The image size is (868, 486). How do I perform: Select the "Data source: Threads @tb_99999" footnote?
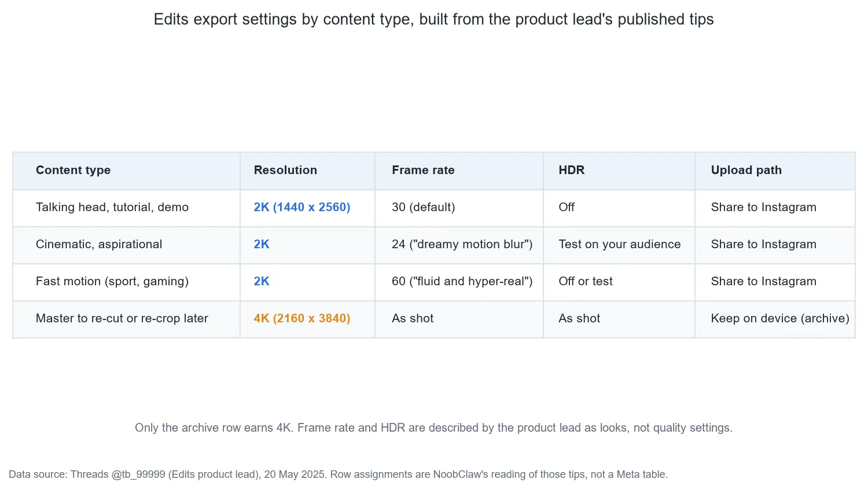coord(339,474)
